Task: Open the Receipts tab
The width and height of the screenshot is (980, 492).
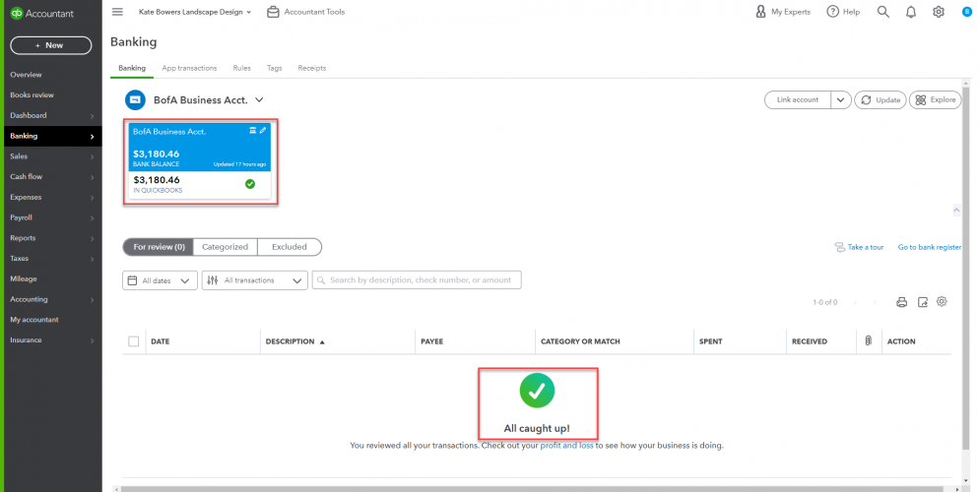Action: pyautogui.click(x=312, y=68)
